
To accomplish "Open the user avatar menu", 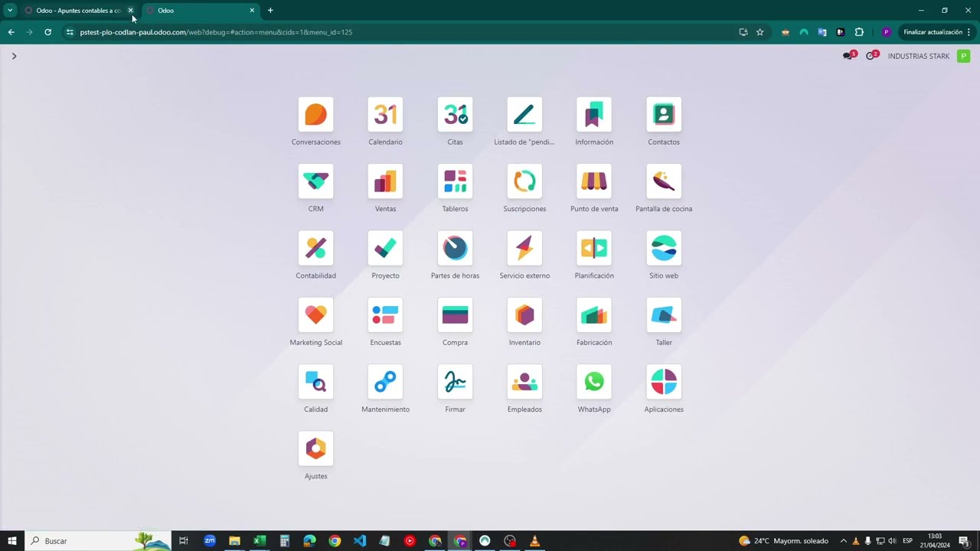I will (x=963, y=56).
